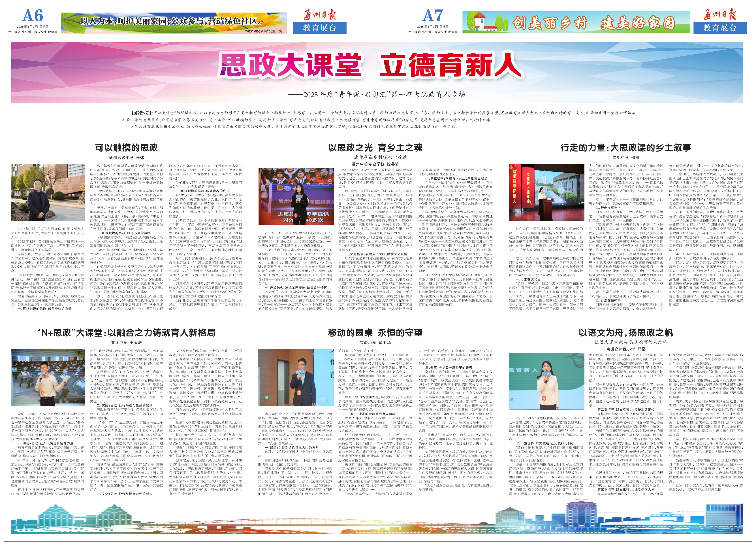Screen dimensions: 756x546
Task: Click the 讲文明树新风 公益广告 caption
Action: [x=263, y=31]
